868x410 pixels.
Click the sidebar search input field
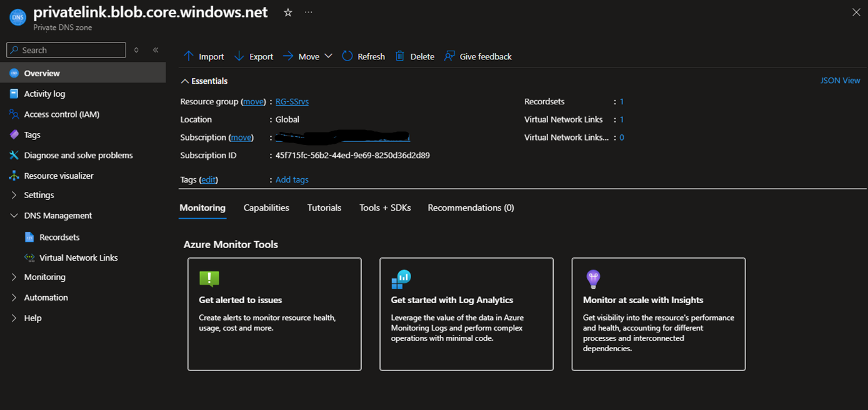tap(66, 49)
